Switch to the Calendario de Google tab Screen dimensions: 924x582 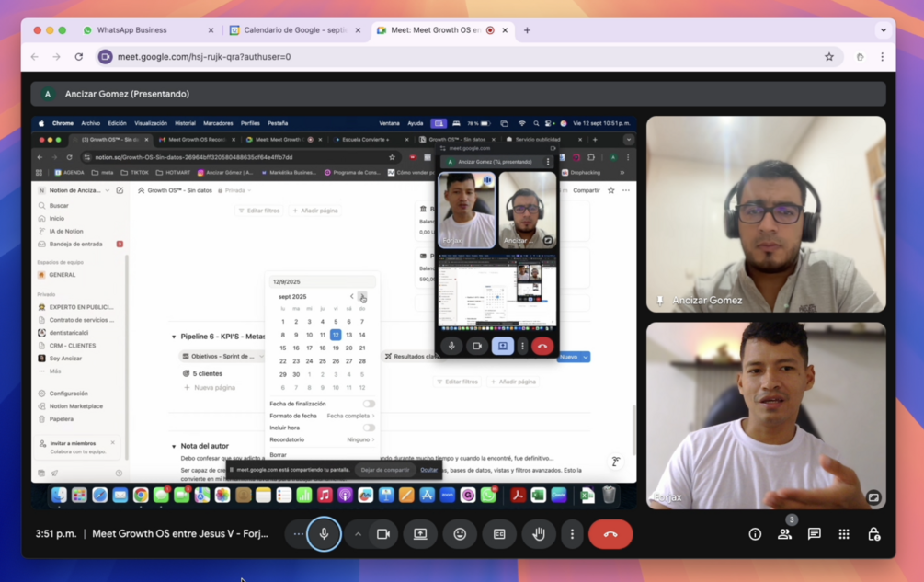coord(294,30)
